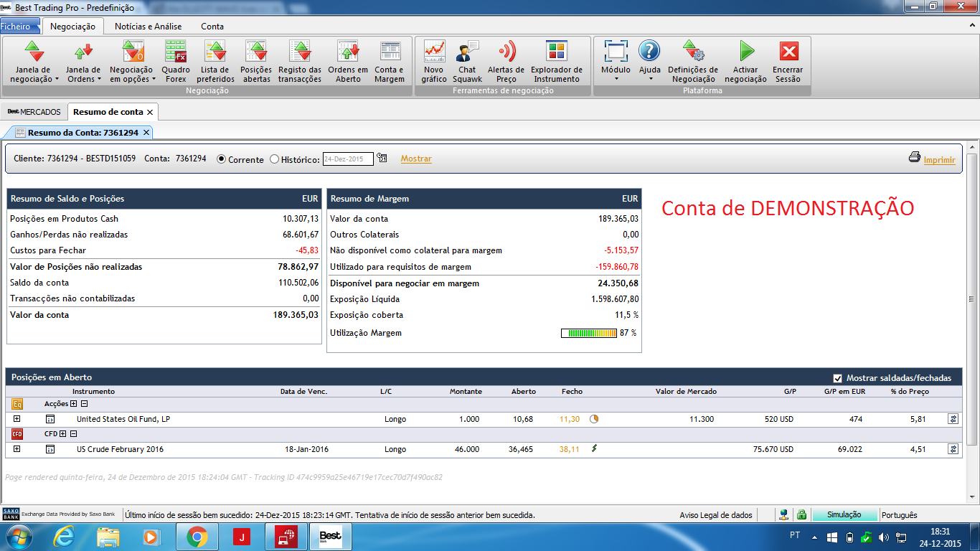Screen dimensions: 980x551
Task: Open Negociação em opções tool
Action: (x=133, y=62)
